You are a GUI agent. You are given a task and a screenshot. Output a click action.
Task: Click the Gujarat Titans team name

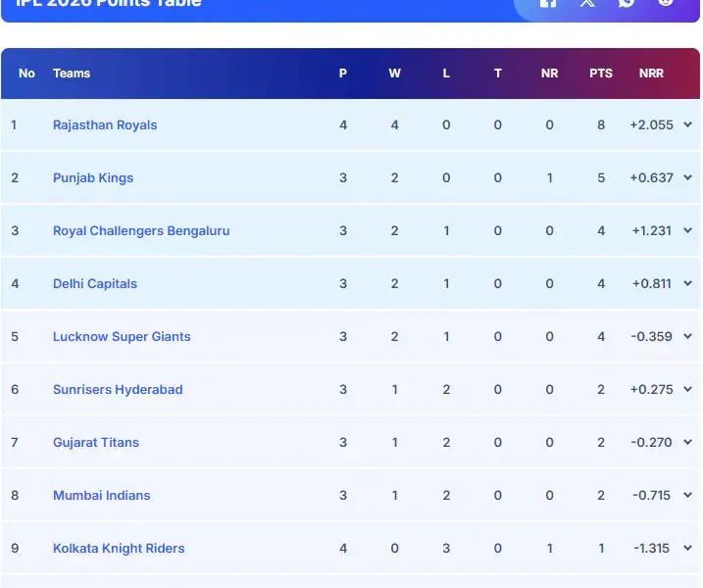(x=96, y=443)
